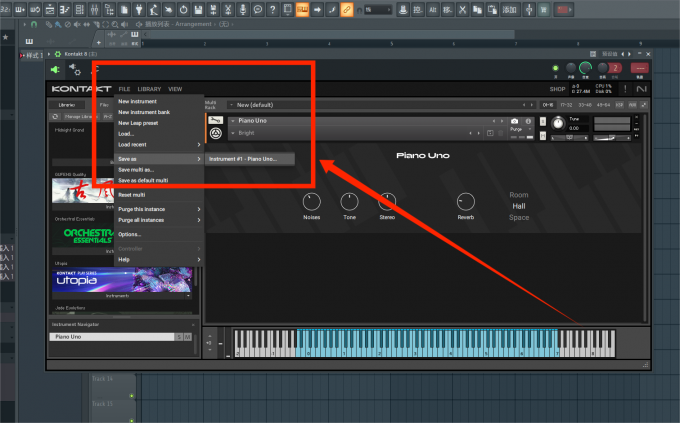The height and width of the screenshot is (423, 680).
Task: Click the FL Studio shopping cart icon
Action: (x=543, y=9)
